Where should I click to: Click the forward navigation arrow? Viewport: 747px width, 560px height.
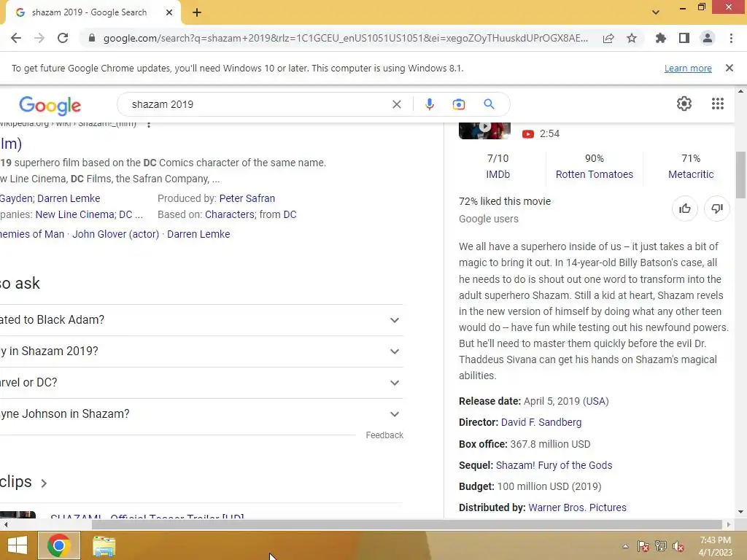point(39,38)
